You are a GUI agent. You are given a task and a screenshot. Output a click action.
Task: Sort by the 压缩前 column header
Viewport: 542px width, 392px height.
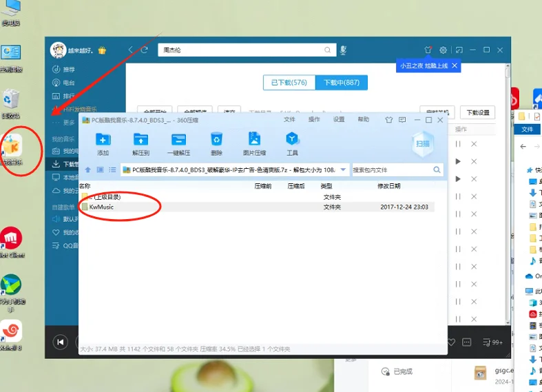pos(262,186)
